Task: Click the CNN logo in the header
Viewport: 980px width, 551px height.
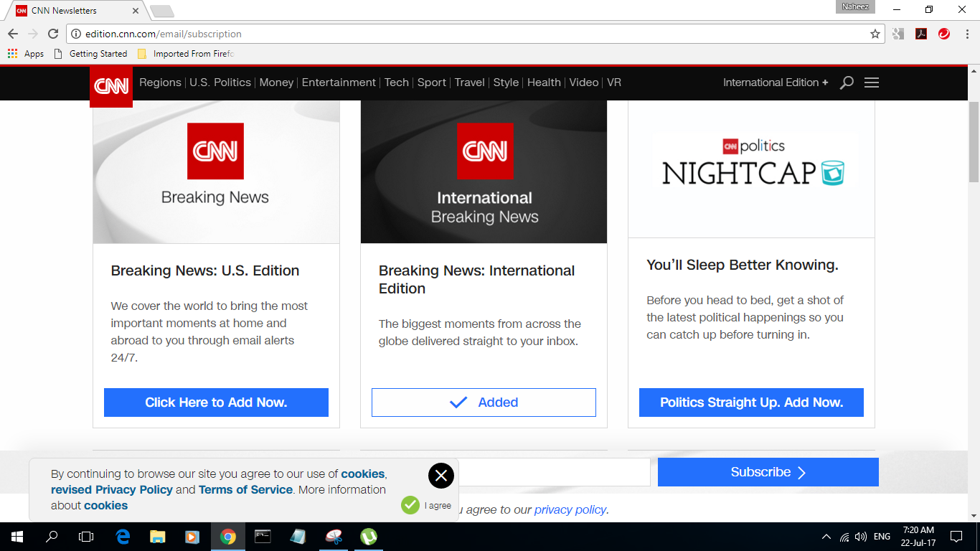Action: tap(111, 86)
